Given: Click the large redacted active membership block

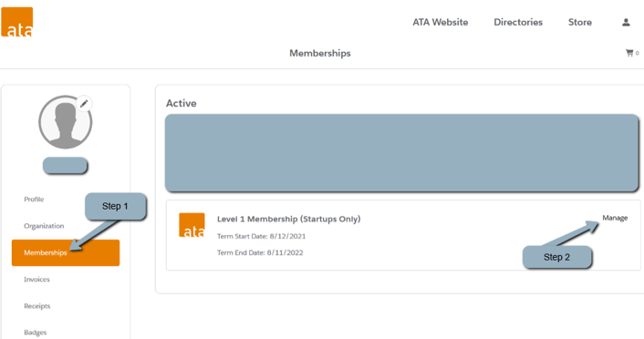Looking at the screenshot, I should coord(401,153).
